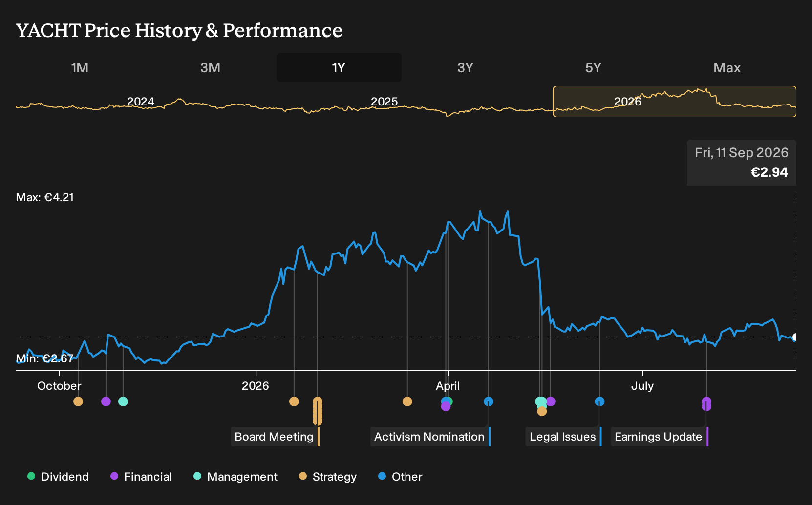
Task: Click the white current-price dot on chart
Action: coord(795,337)
